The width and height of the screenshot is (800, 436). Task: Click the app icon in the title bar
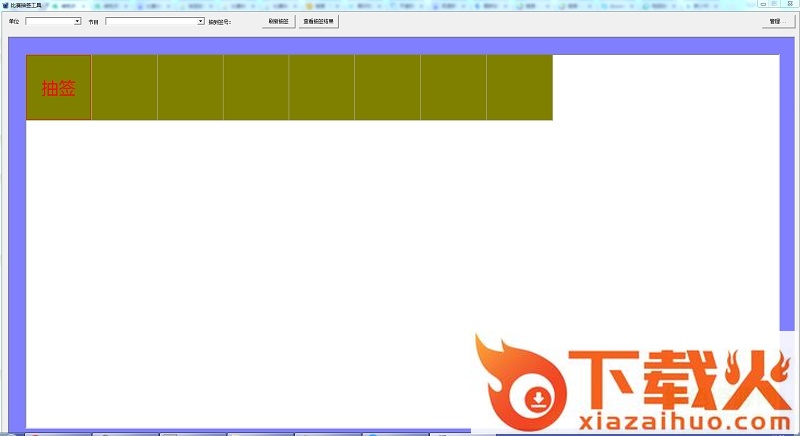tap(4, 5)
